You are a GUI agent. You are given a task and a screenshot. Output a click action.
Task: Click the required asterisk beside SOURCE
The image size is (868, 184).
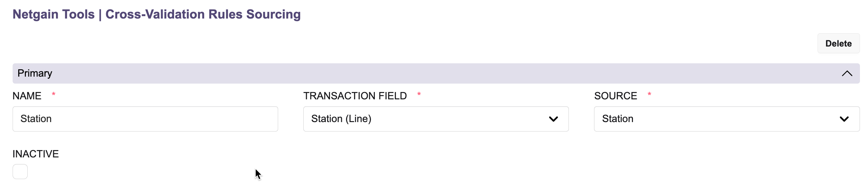point(649,94)
